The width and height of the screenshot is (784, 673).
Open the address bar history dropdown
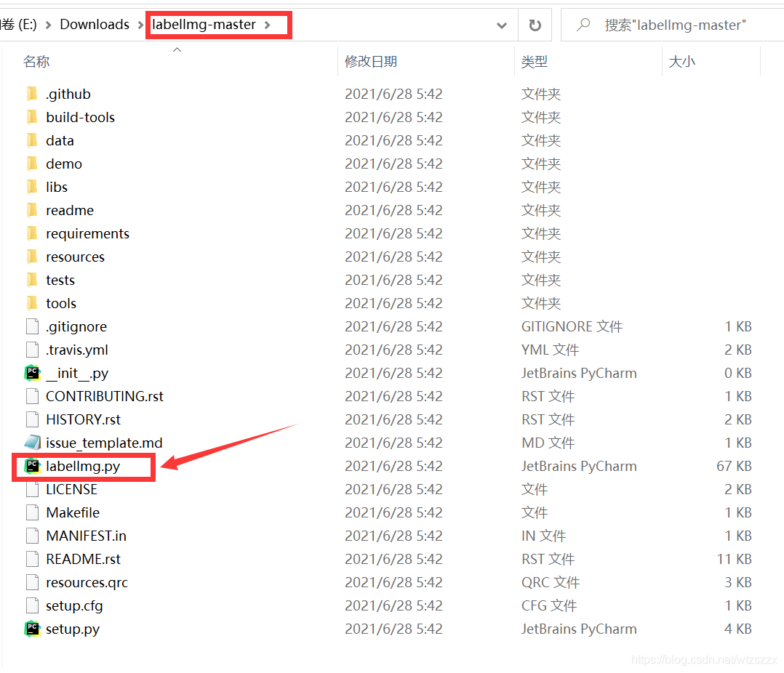[502, 25]
